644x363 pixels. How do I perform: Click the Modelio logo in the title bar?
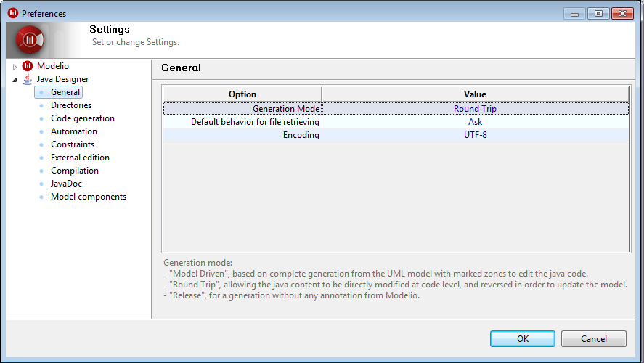[x=13, y=13]
